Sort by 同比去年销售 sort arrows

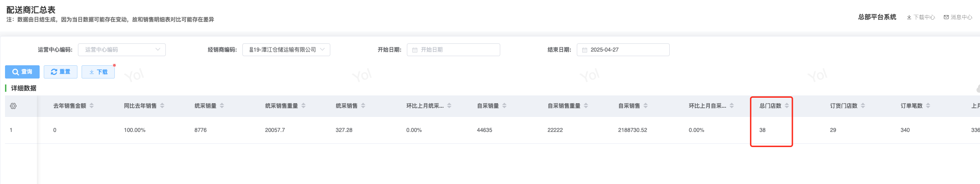pyautogui.click(x=162, y=106)
